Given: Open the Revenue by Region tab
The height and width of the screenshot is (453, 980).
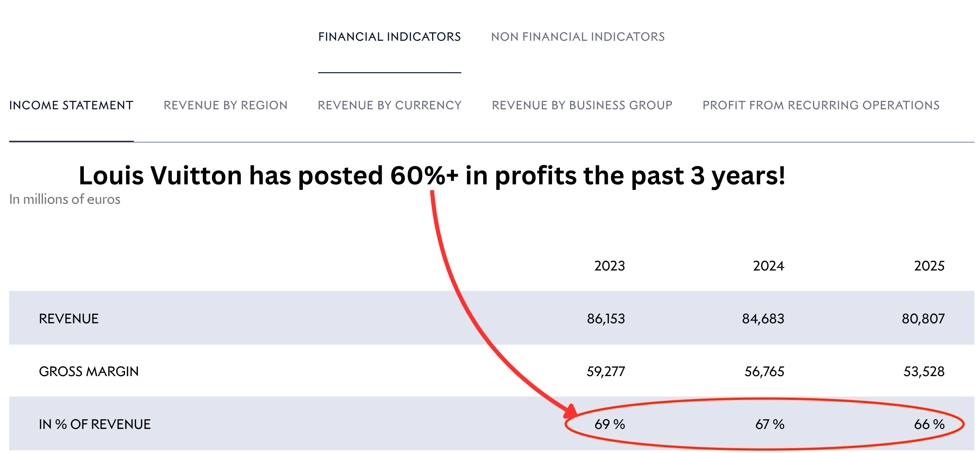Looking at the screenshot, I should pyautogui.click(x=226, y=106).
